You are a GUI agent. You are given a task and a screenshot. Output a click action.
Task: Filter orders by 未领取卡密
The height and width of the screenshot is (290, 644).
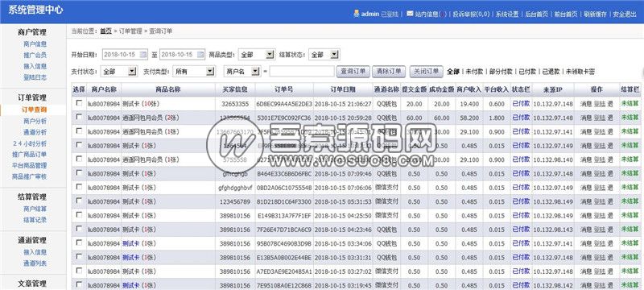point(580,72)
